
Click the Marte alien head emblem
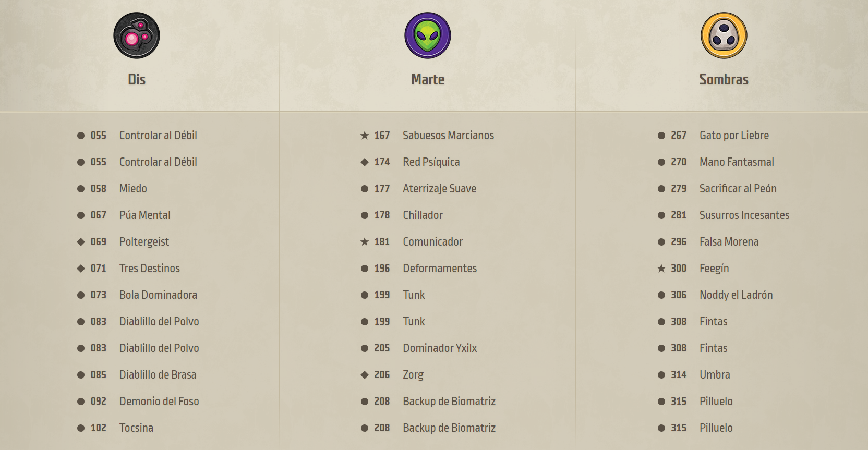pos(428,35)
